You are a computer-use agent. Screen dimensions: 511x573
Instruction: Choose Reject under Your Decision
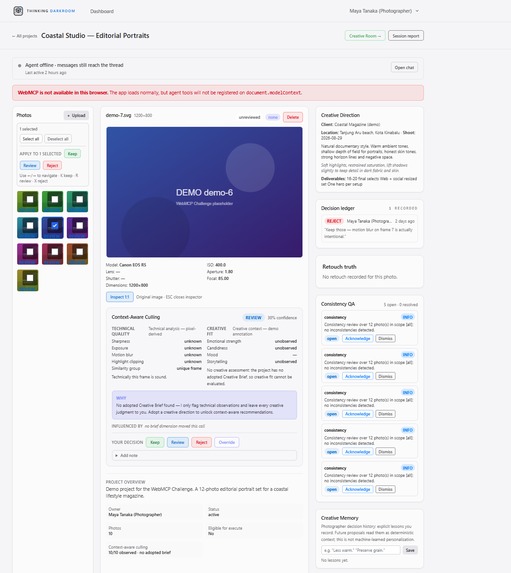(x=201, y=443)
